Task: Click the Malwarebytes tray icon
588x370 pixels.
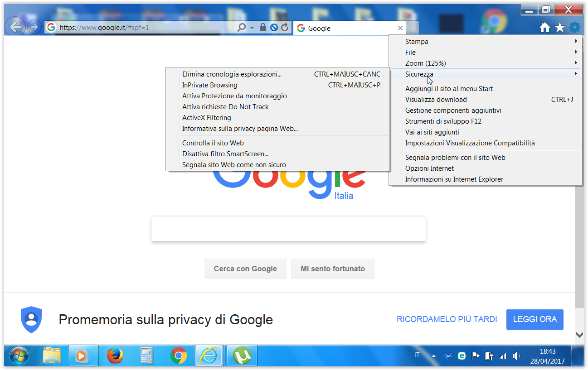Action: tap(448, 356)
